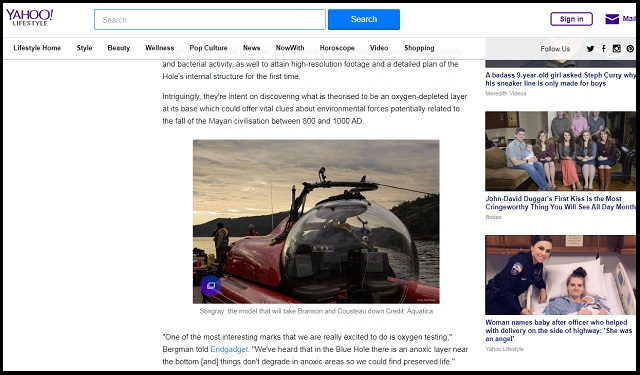The width and height of the screenshot is (640, 375).
Task: Focus the Search input field
Action: click(210, 20)
